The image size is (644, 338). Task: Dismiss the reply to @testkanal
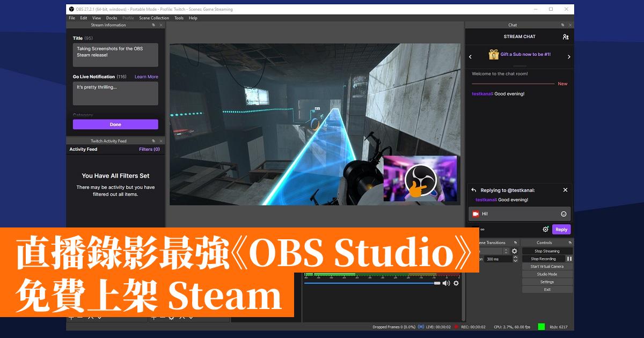point(565,190)
